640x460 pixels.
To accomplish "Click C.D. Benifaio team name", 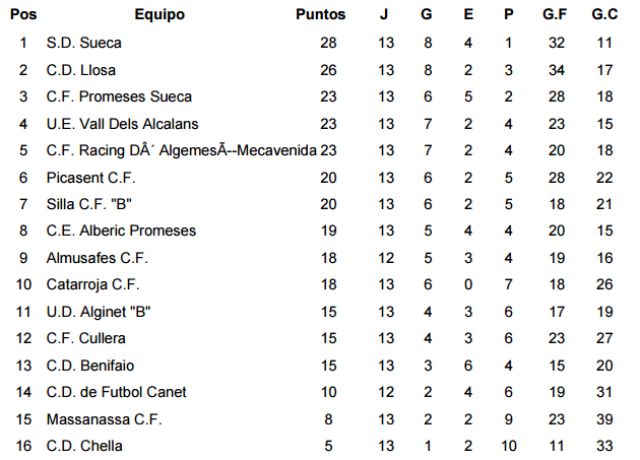I will (91, 366).
